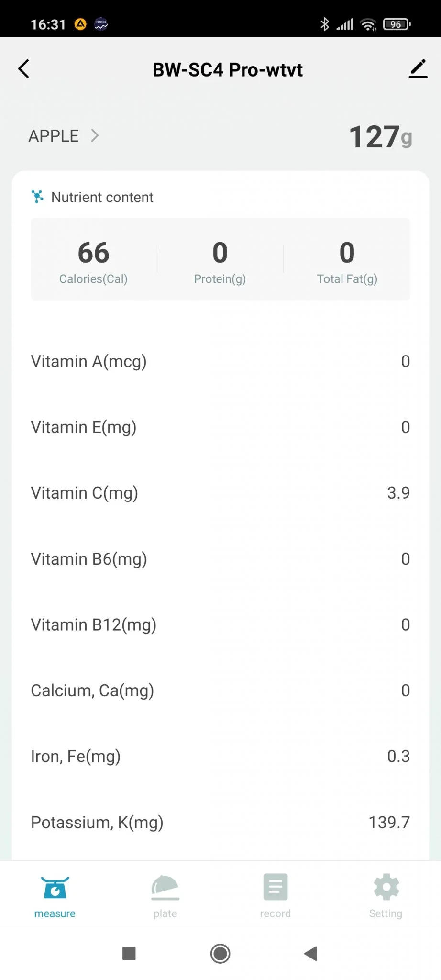Expand the APPLE food chevron
The width and height of the screenshot is (441, 980).
[95, 136]
